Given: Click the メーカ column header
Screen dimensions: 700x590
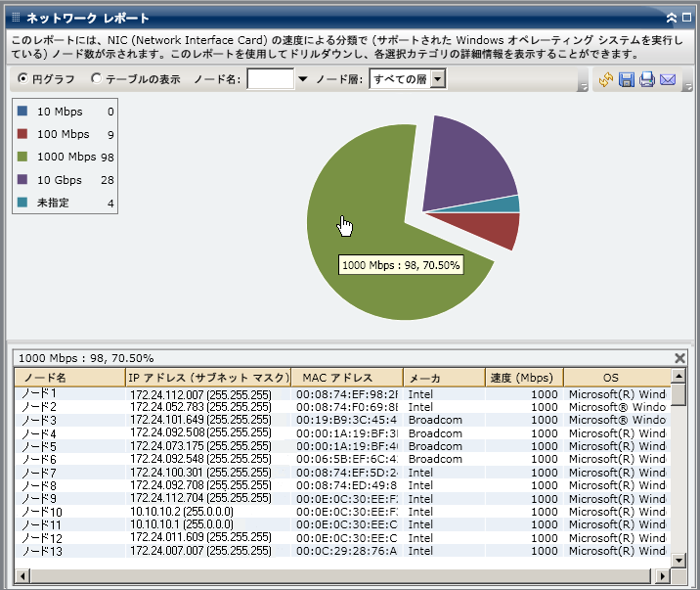Looking at the screenshot, I should (443, 377).
